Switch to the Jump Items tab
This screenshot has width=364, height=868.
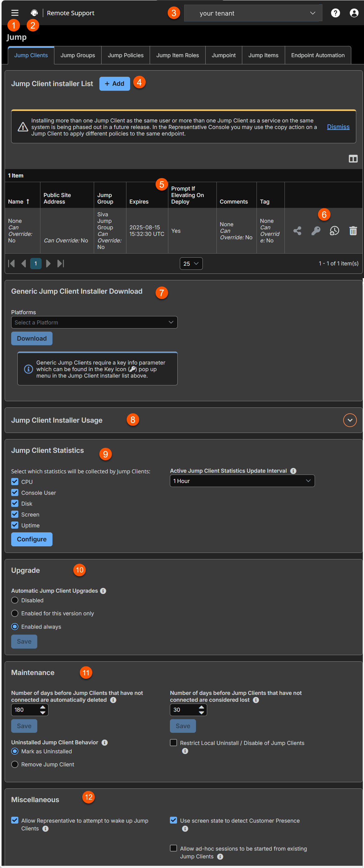coord(263,55)
